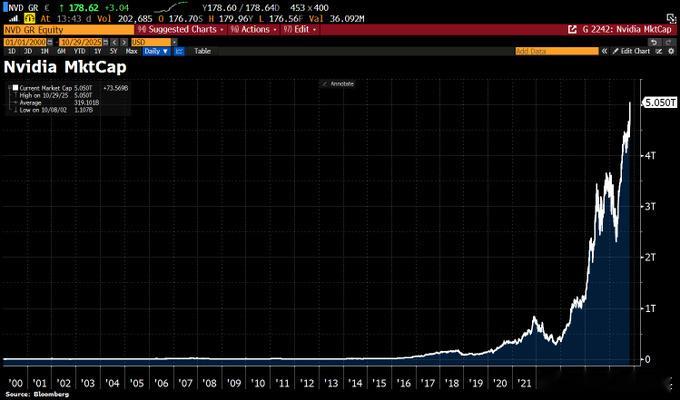Image resolution: width=680 pixels, height=400 pixels.
Task: Shift date range backward with left arrow
Action: click(x=114, y=42)
